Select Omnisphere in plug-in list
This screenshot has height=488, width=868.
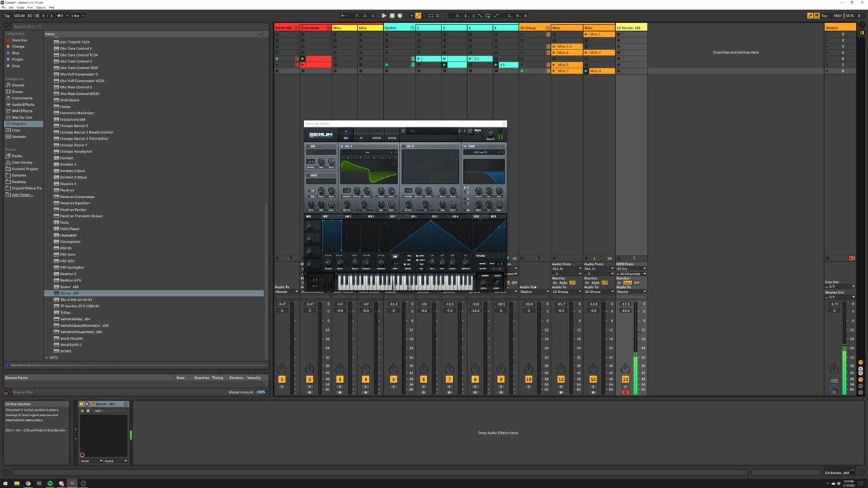point(70,242)
